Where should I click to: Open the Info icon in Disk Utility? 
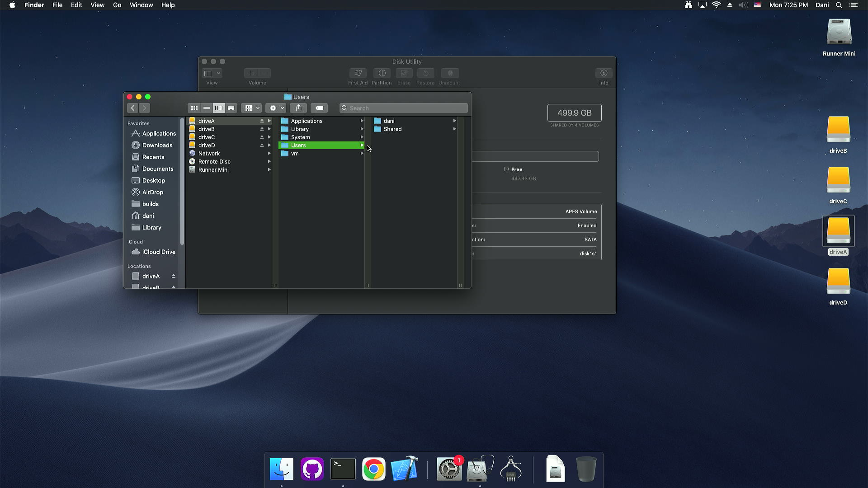[x=604, y=73]
